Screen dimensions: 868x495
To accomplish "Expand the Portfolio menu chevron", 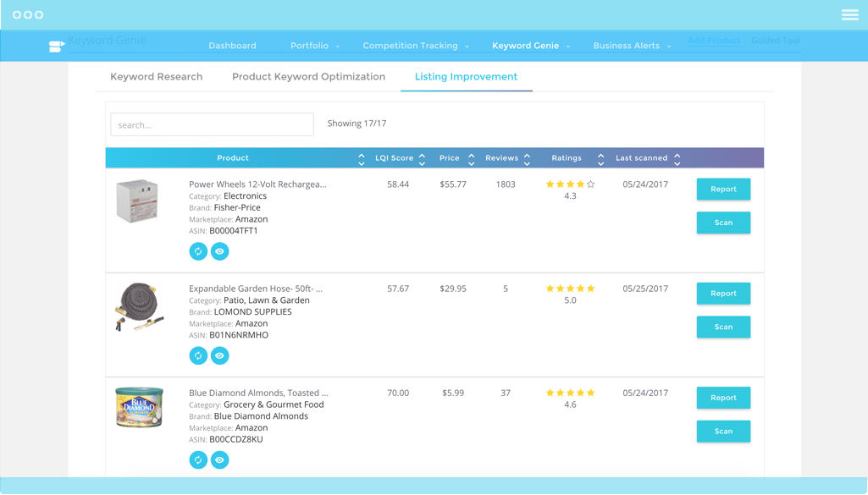I will click(338, 47).
